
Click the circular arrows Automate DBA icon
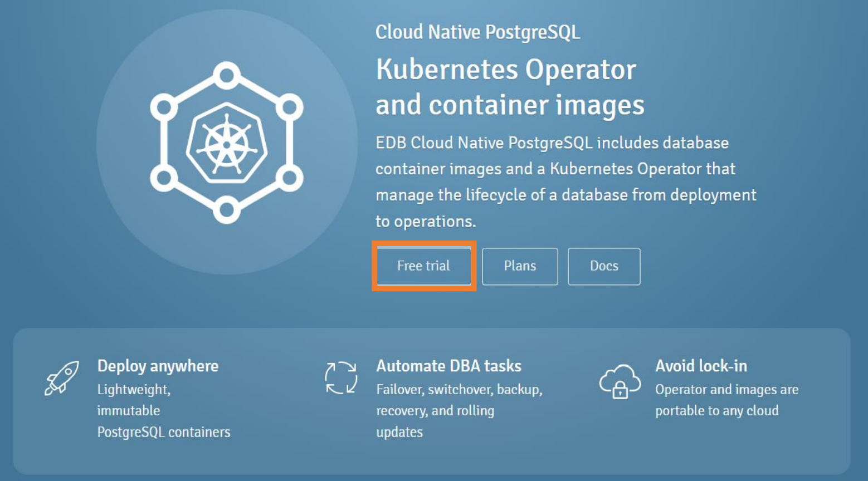point(341,377)
